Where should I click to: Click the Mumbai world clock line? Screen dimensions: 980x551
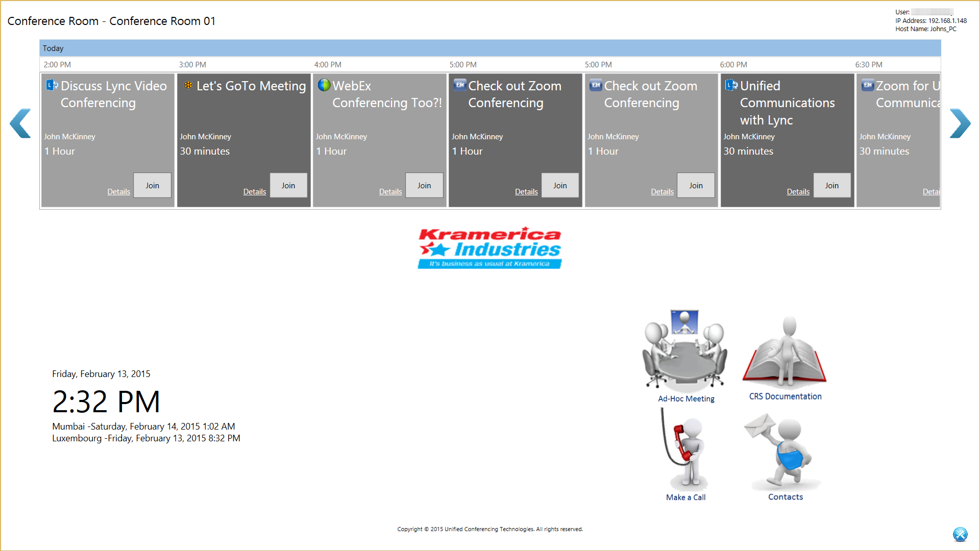(x=143, y=427)
